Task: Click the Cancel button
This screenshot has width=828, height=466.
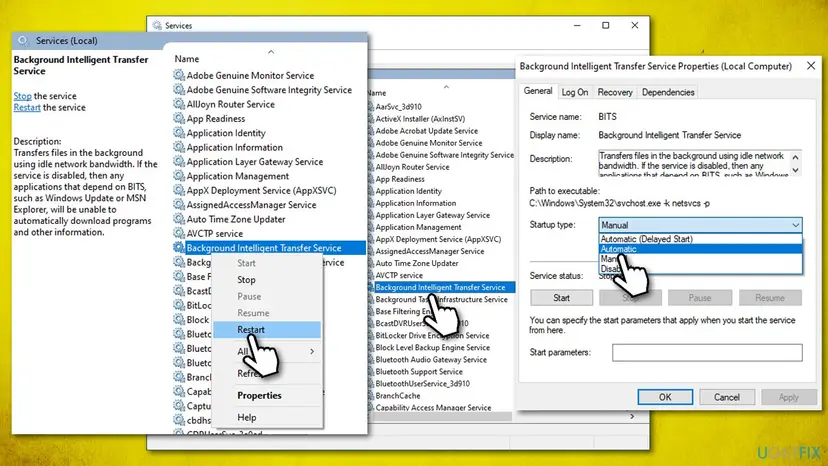Action: [x=727, y=397]
